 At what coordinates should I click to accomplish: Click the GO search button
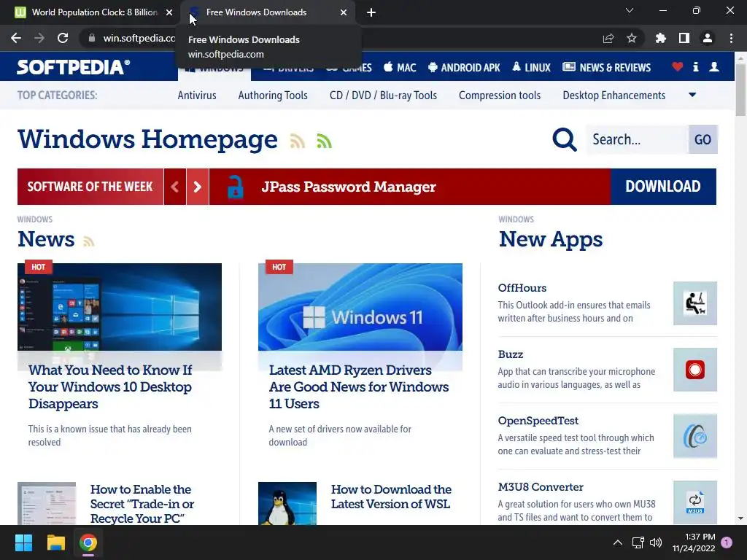click(703, 139)
